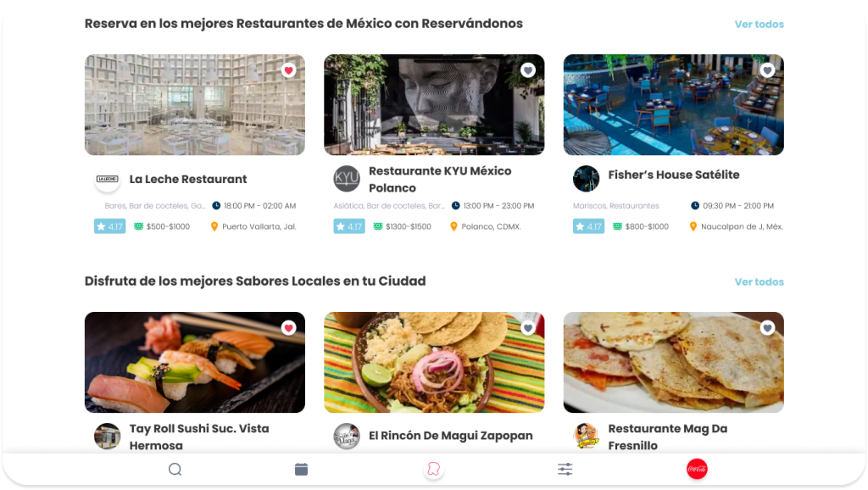Screen dimensions: 868x490
Task: Click the La Leche Restaurant logo avatar
Action: [x=108, y=179]
